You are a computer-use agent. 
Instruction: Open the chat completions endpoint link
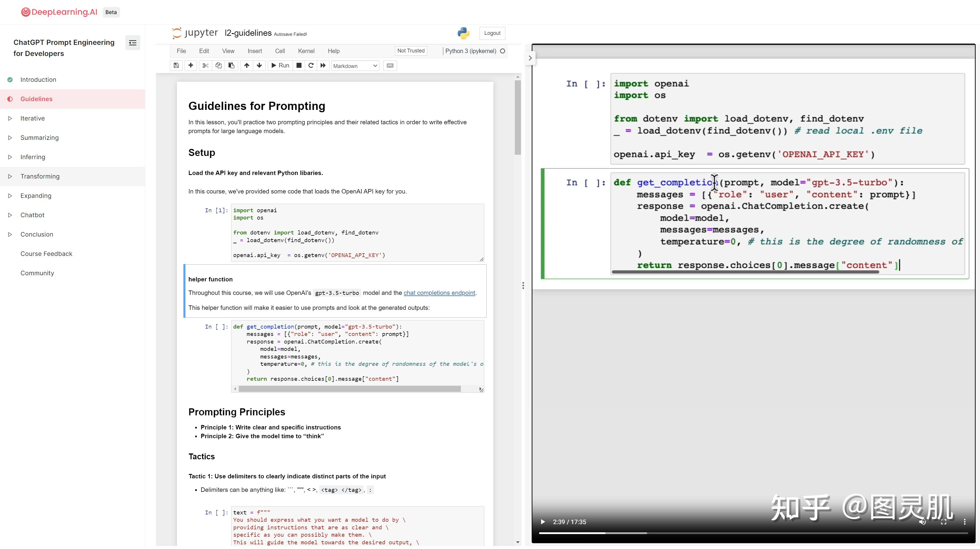pyautogui.click(x=439, y=293)
